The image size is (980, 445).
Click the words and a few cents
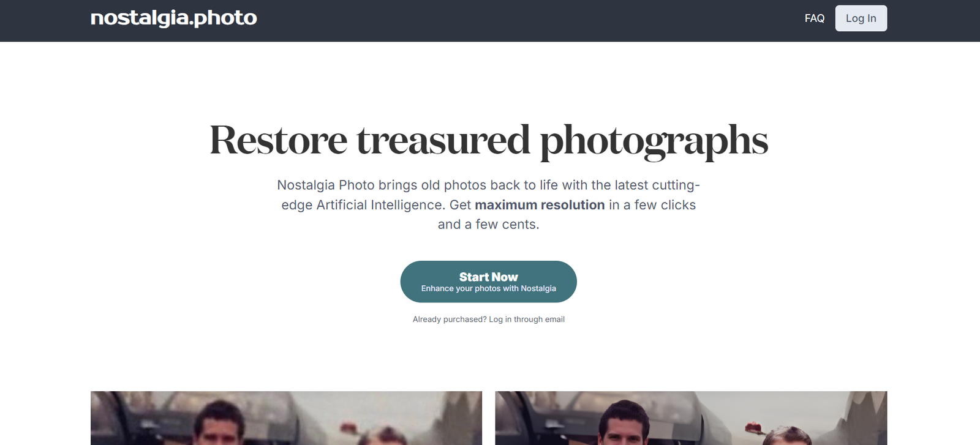click(x=489, y=225)
